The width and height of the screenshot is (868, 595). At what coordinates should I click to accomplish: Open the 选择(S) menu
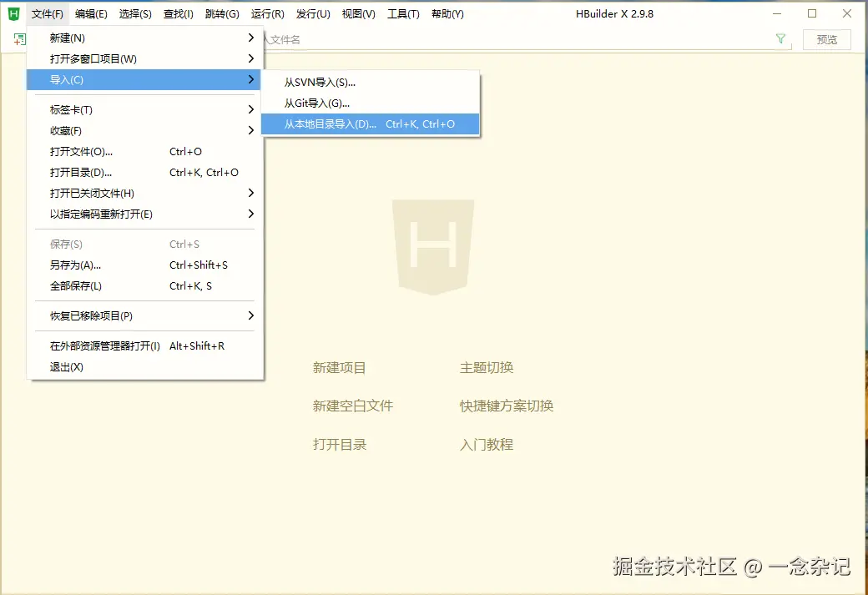[x=135, y=14]
